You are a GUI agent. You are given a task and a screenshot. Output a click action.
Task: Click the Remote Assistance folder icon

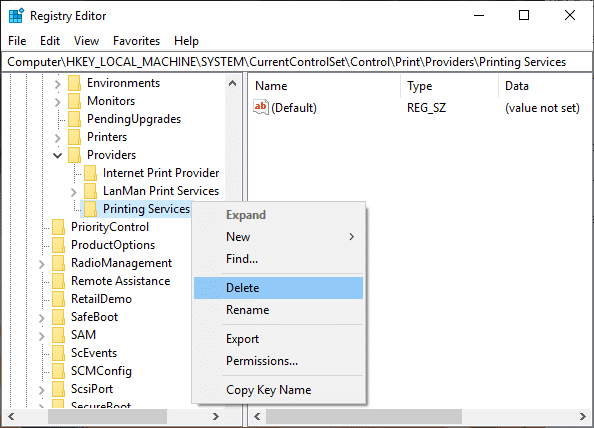tap(58, 281)
